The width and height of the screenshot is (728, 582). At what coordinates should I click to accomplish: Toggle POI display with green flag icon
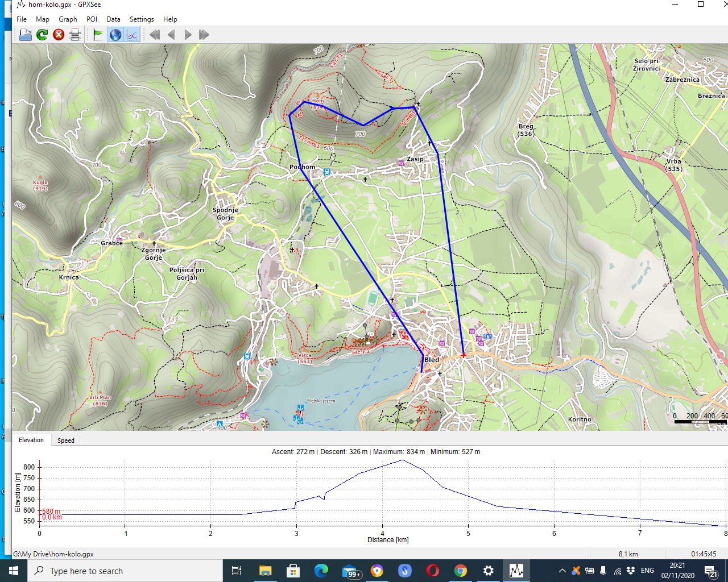tap(98, 35)
